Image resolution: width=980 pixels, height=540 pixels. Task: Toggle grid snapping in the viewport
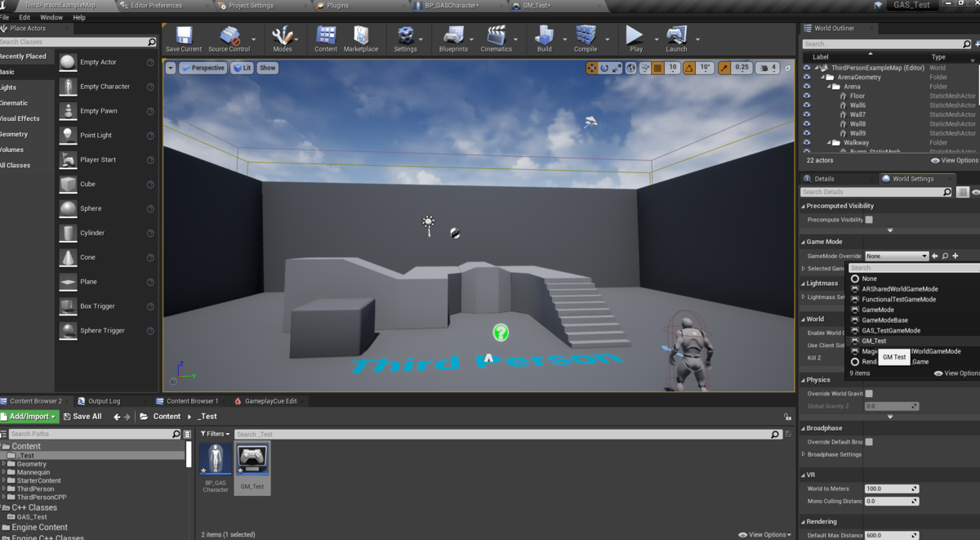tap(657, 68)
